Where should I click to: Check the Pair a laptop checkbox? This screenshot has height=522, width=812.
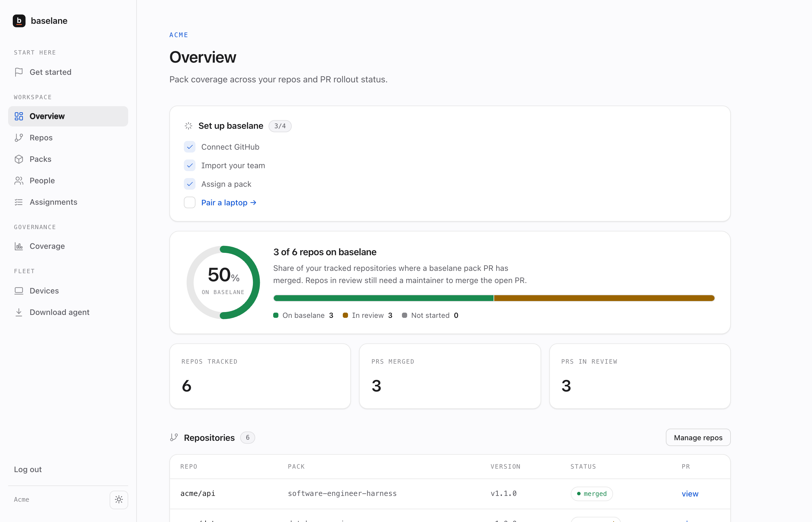click(190, 202)
